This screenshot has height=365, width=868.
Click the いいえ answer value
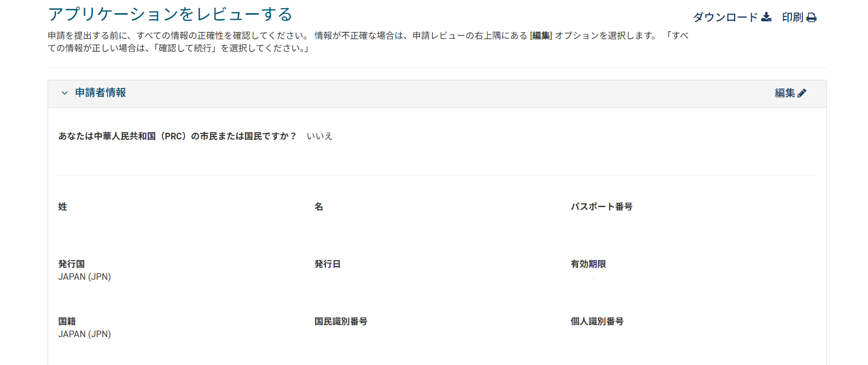tap(319, 136)
